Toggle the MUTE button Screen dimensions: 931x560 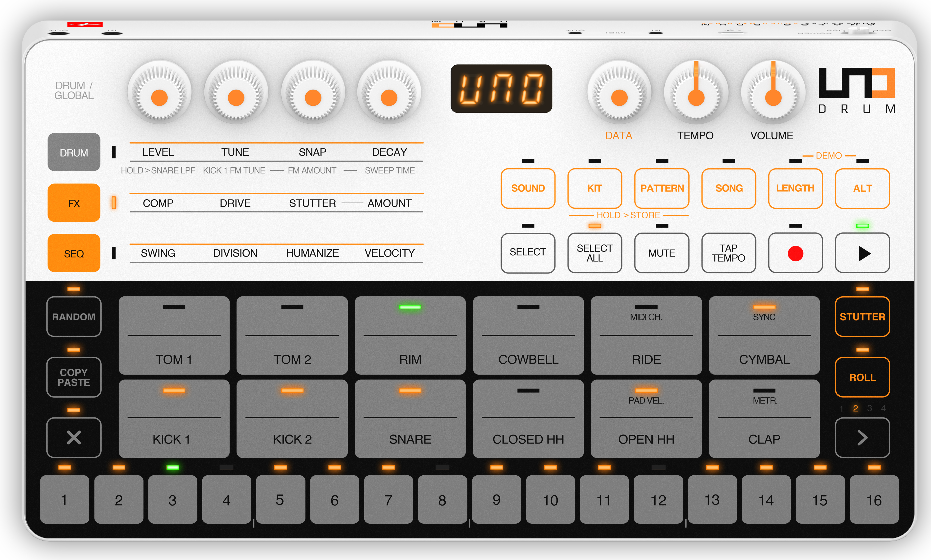tap(661, 253)
